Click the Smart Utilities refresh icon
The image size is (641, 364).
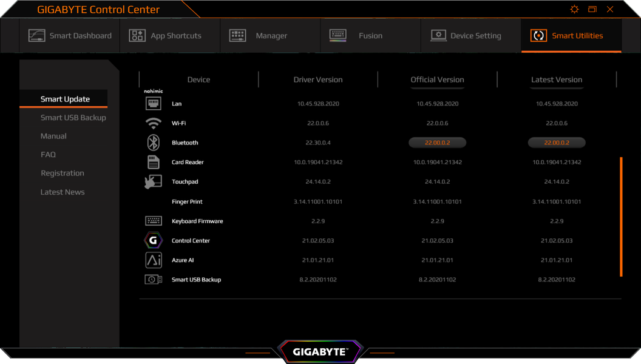tap(538, 36)
